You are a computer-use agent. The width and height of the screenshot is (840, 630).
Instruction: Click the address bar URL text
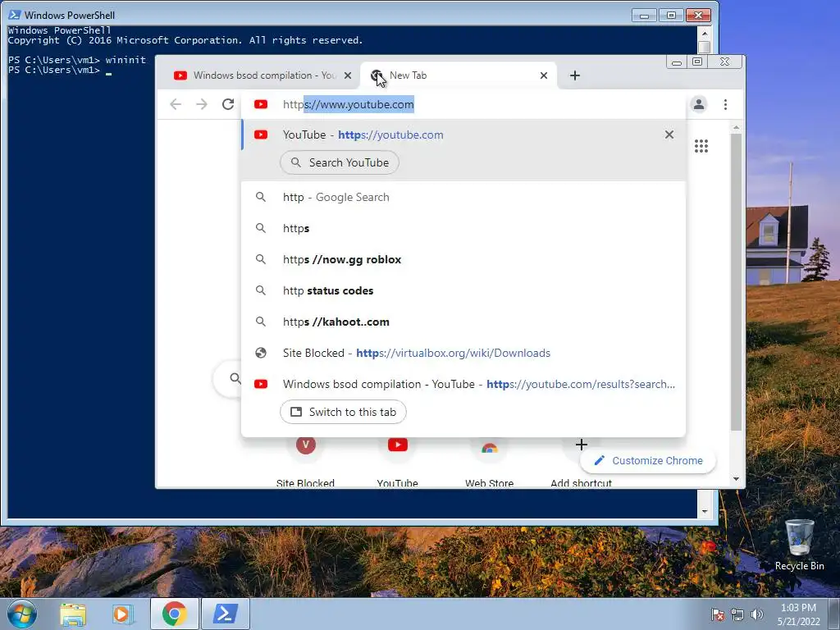348,104
